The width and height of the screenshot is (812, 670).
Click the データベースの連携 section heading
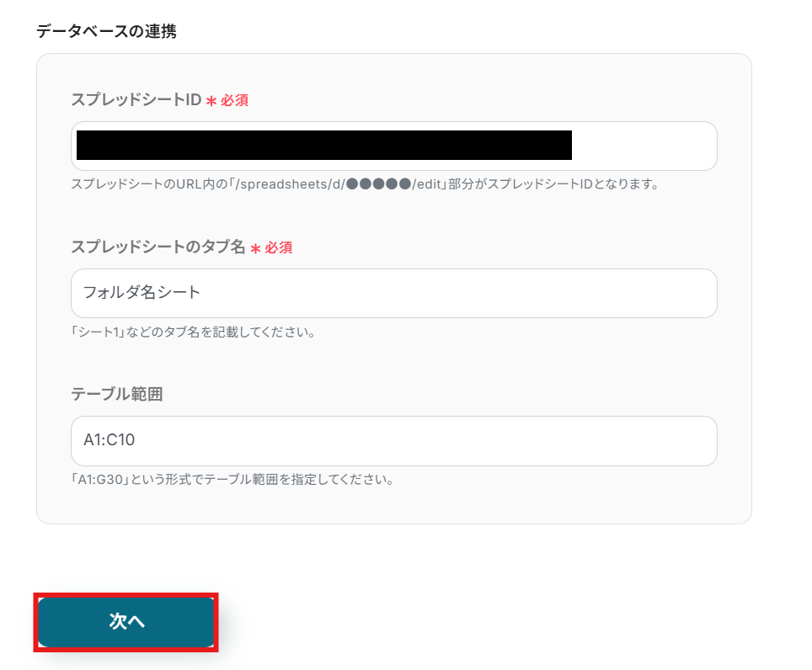coord(106,32)
